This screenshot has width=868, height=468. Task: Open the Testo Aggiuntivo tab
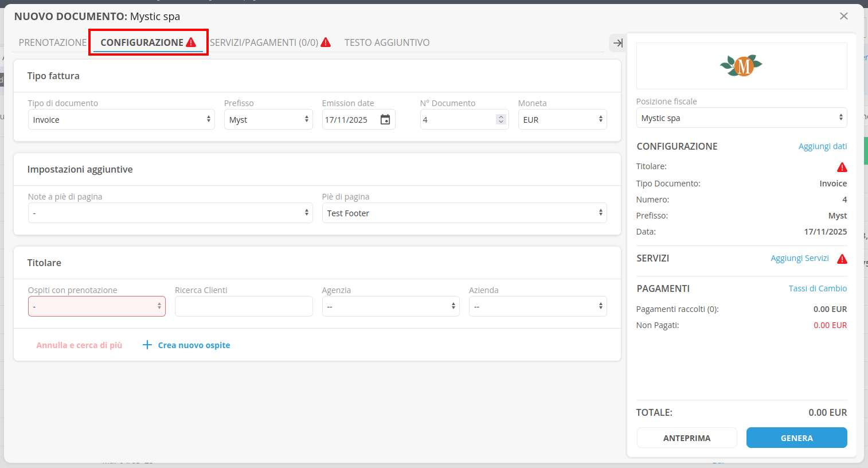[386, 42]
